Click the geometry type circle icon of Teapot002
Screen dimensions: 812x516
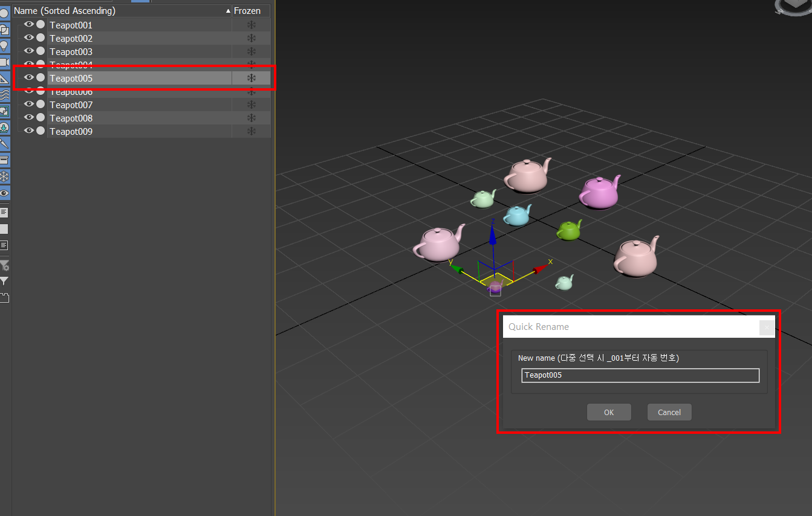41,37
